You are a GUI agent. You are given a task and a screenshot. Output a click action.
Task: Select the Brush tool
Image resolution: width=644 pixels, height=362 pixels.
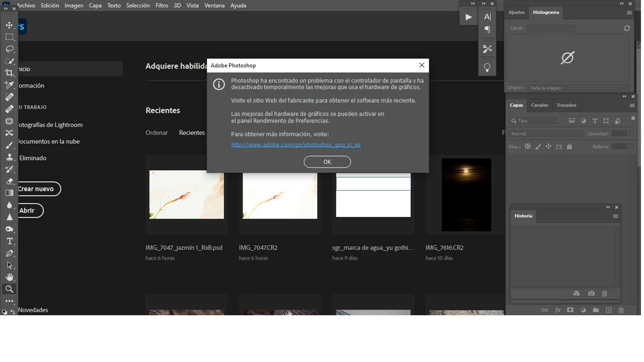coord(9,145)
